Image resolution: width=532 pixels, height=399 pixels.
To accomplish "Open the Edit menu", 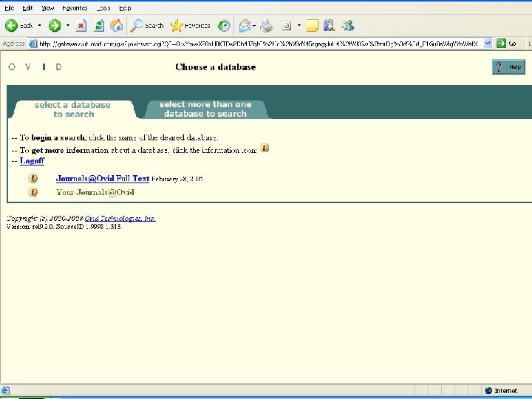I will click(x=27, y=8).
